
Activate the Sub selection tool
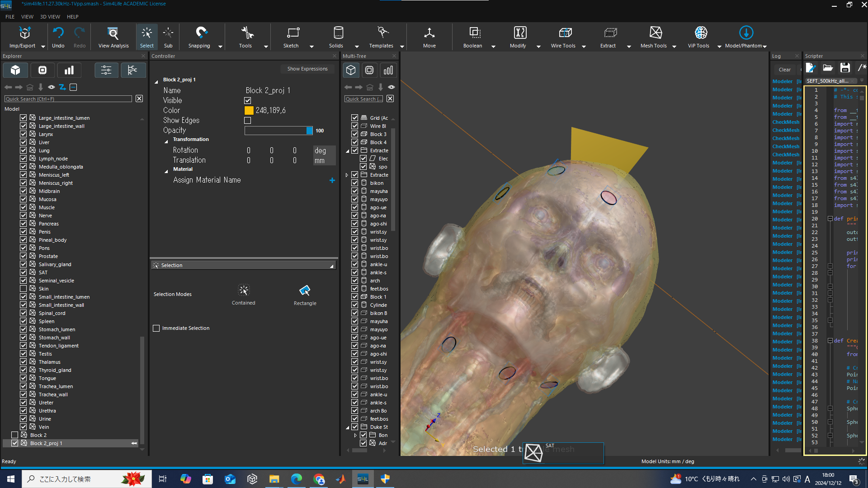(x=168, y=37)
